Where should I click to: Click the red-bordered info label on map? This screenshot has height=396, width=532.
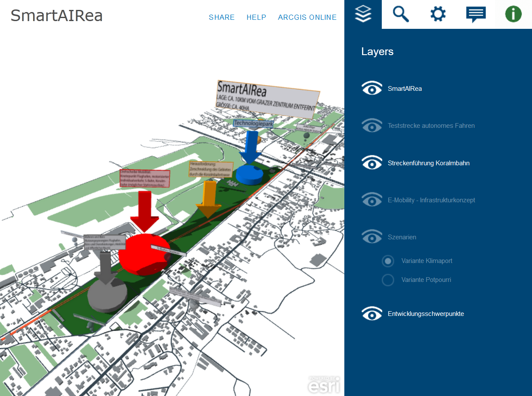click(145, 178)
